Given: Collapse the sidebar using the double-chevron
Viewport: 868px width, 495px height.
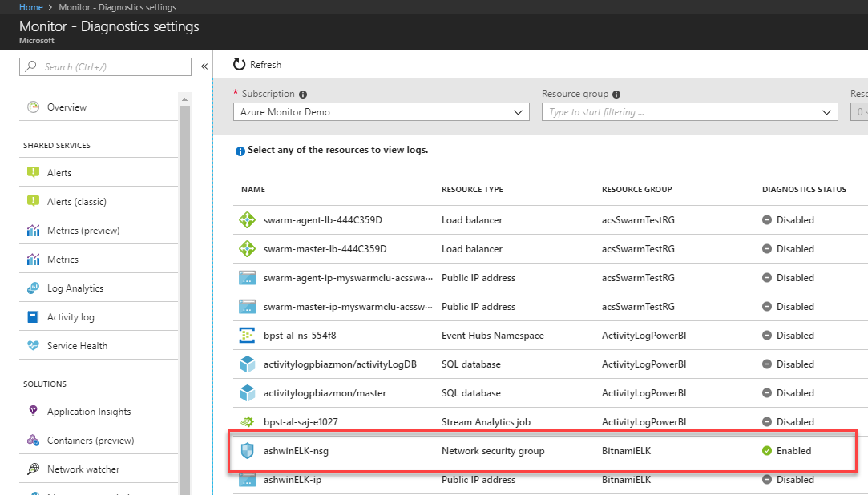Looking at the screenshot, I should pyautogui.click(x=204, y=67).
